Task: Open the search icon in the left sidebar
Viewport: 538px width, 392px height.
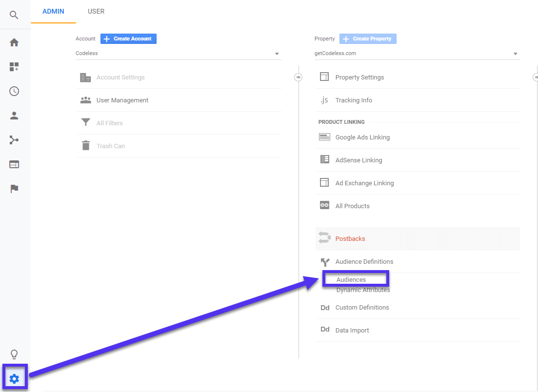Action: click(x=15, y=15)
